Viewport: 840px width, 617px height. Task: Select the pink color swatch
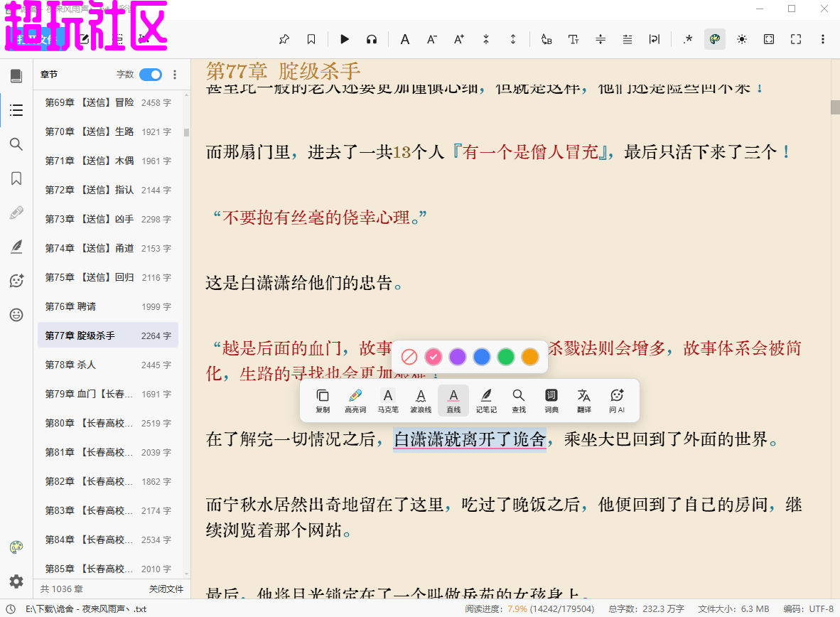coord(434,356)
